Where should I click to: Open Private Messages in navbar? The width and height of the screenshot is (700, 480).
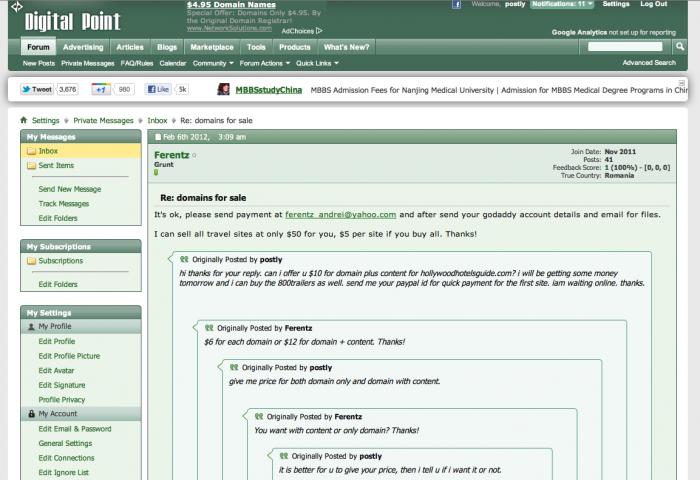pyautogui.click(x=88, y=63)
